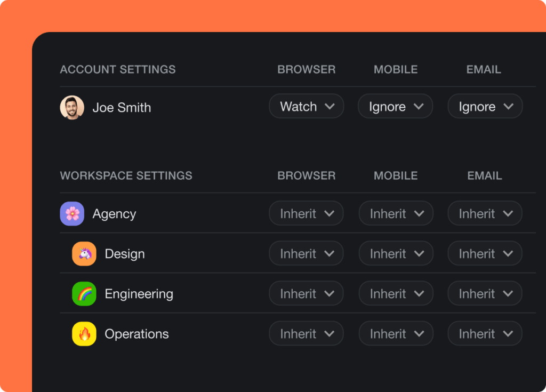546x392 pixels.
Task: Open the Email Ignore dropdown for Joe Smith
Action: (485, 106)
